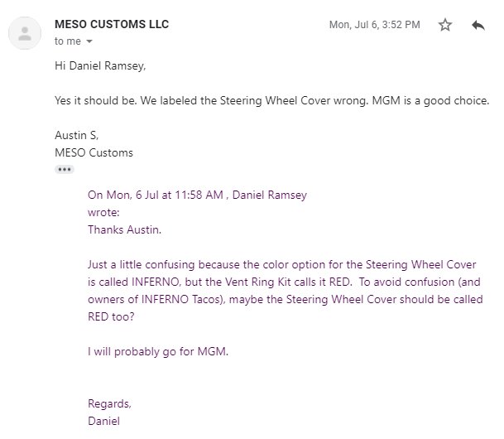The height and width of the screenshot is (439, 504).
Task: Show trimmed content via ellipsis button
Action: [x=65, y=170]
